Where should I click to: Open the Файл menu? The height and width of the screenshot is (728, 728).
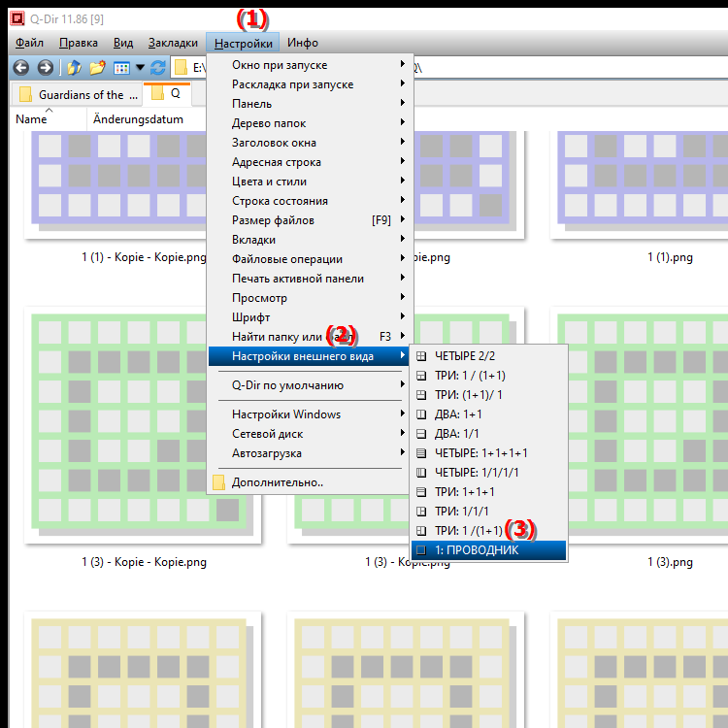(29, 43)
